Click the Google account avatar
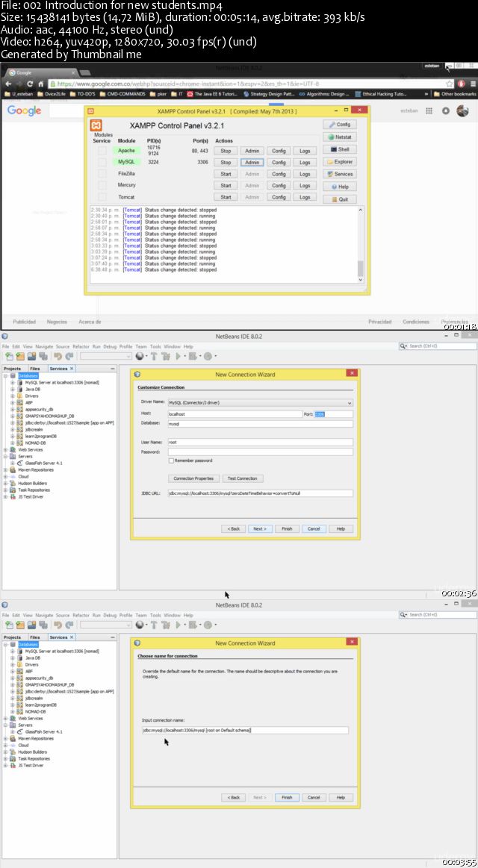478x868 pixels. click(x=462, y=110)
